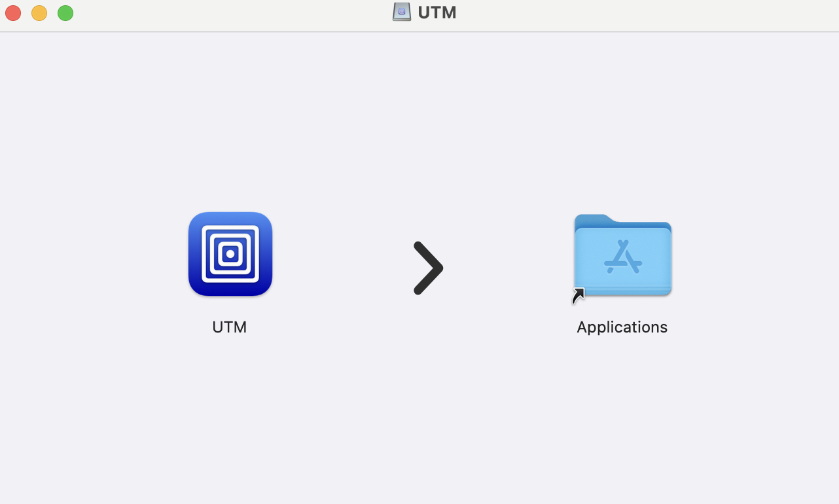The height and width of the screenshot is (504, 839).
Task: Click the white center square of UTM icon
Action: [x=230, y=254]
